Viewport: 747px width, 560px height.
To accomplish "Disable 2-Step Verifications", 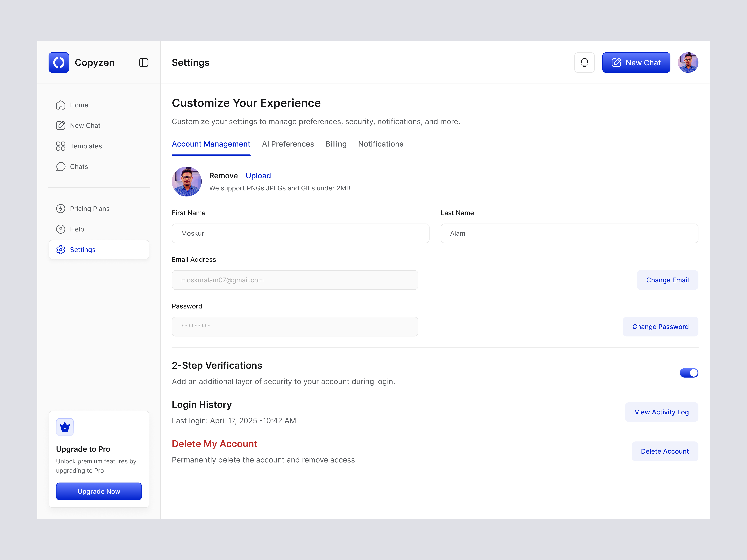I will [x=689, y=373].
